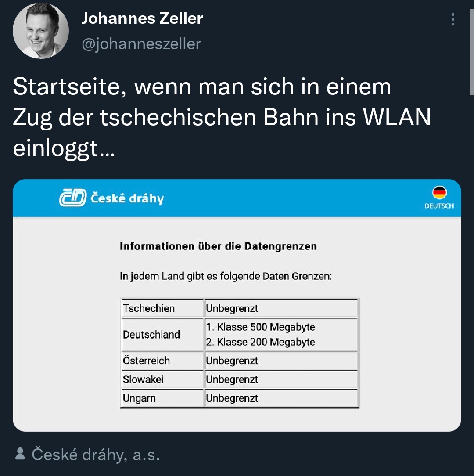
Task: Click the DEUTSCH language label
Action: tap(439, 206)
